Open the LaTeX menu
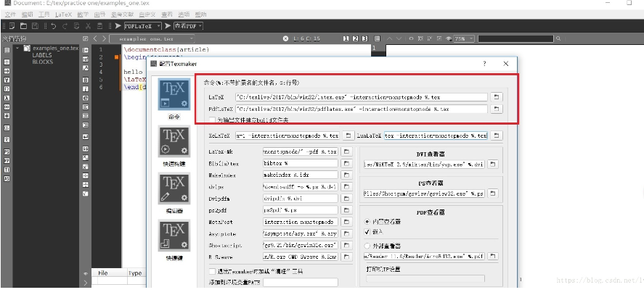644x295 pixels. [63, 14]
